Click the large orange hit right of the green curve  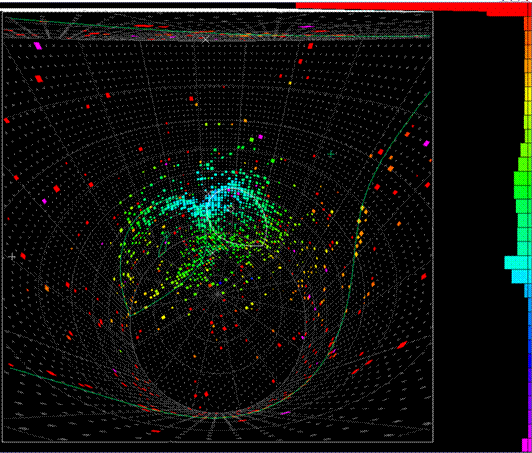(x=391, y=168)
